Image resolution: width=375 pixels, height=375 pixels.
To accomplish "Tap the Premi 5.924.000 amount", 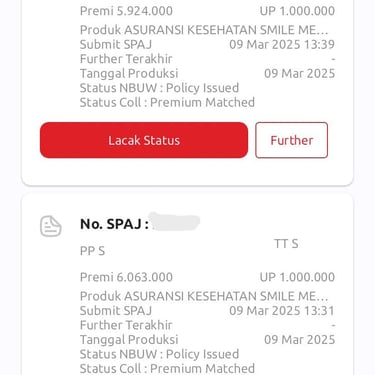I will 126,11.
